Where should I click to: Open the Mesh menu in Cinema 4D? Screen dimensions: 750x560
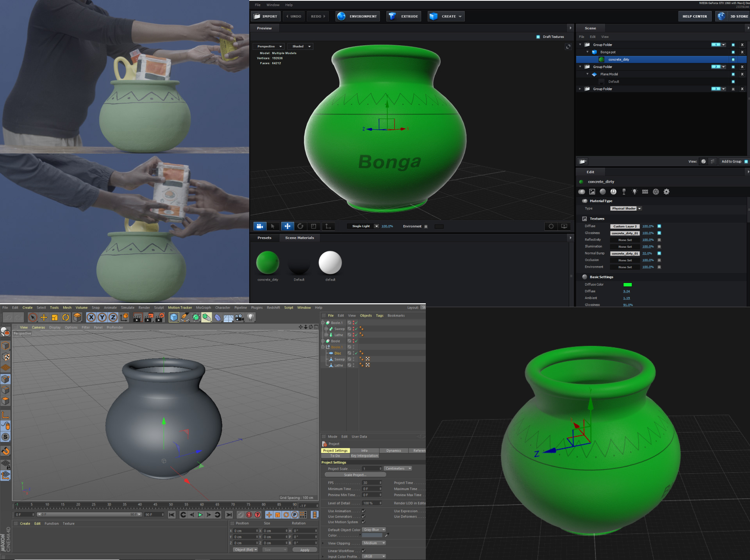[x=67, y=308]
